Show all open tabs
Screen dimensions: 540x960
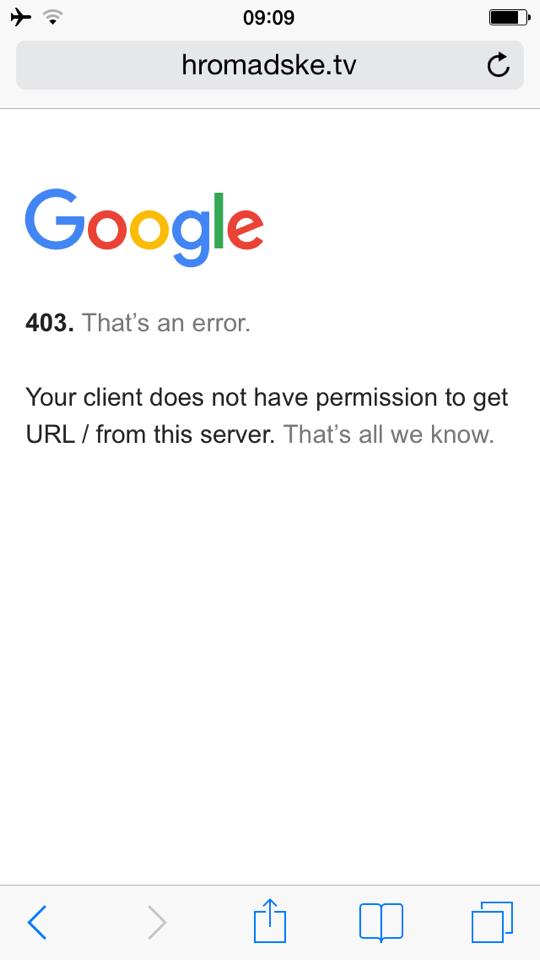coord(492,921)
